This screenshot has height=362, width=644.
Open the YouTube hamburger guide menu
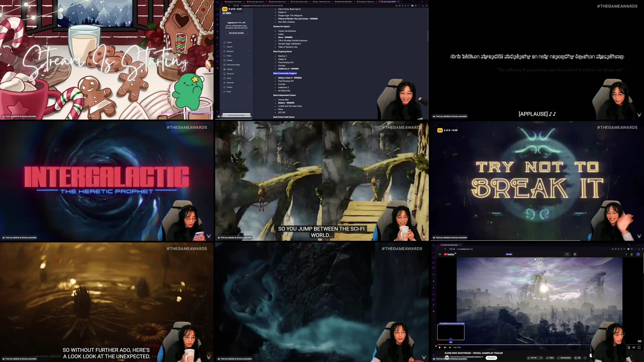pos(440,254)
